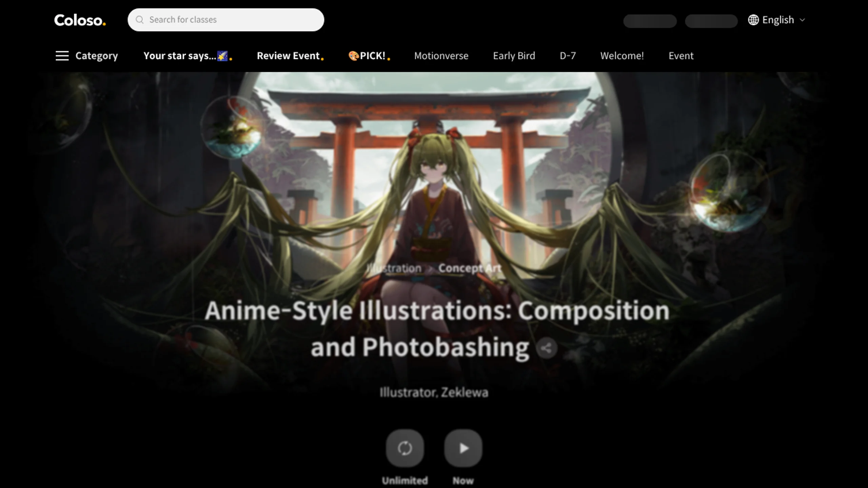Open the Event section
Viewport: 868px width, 488px height.
pyautogui.click(x=681, y=56)
